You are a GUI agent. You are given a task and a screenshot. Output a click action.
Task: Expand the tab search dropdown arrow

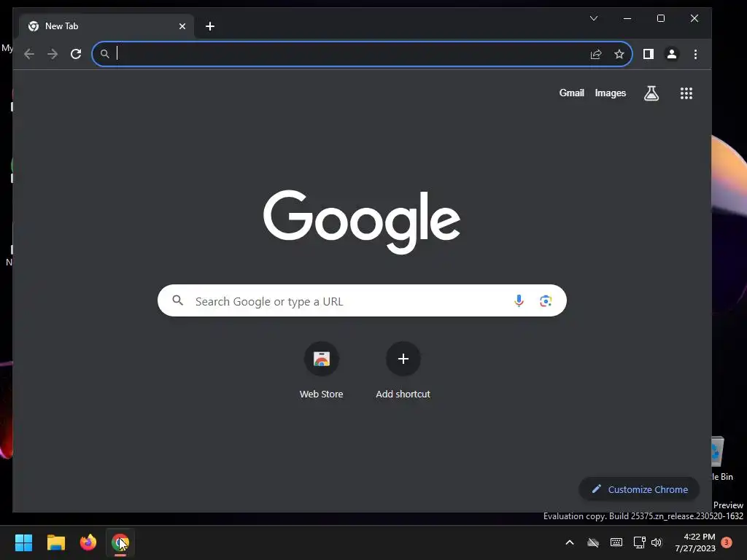[594, 18]
